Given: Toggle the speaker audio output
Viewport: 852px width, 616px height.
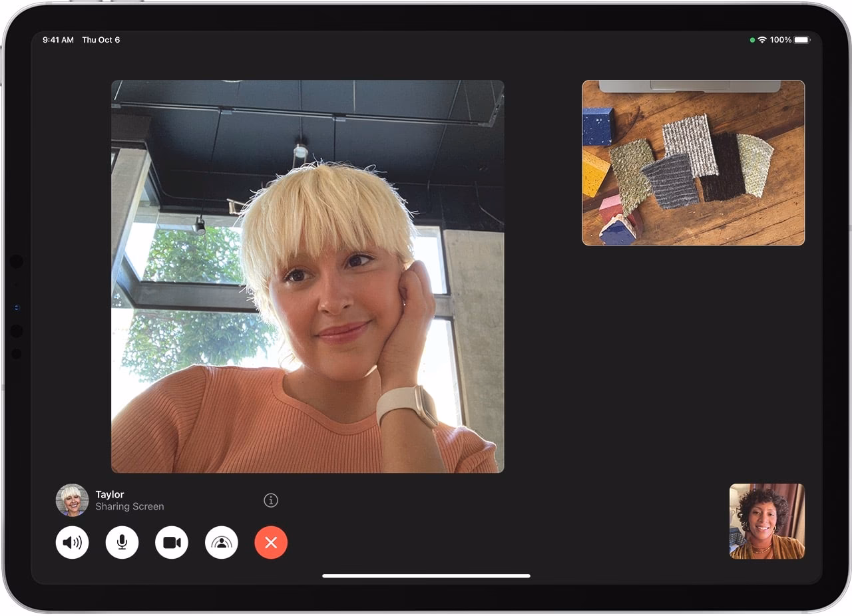Looking at the screenshot, I should tap(71, 542).
